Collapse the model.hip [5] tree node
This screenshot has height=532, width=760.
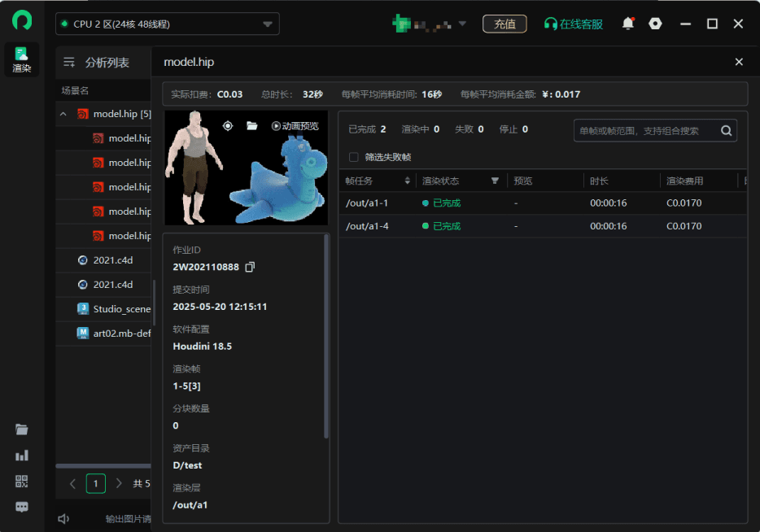point(63,114)
